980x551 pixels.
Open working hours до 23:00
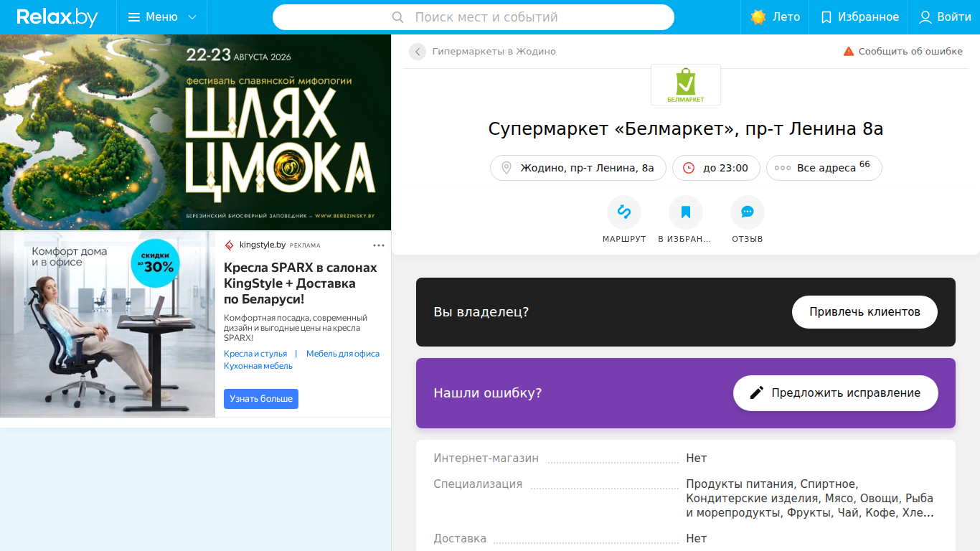[x=716, y=168]
